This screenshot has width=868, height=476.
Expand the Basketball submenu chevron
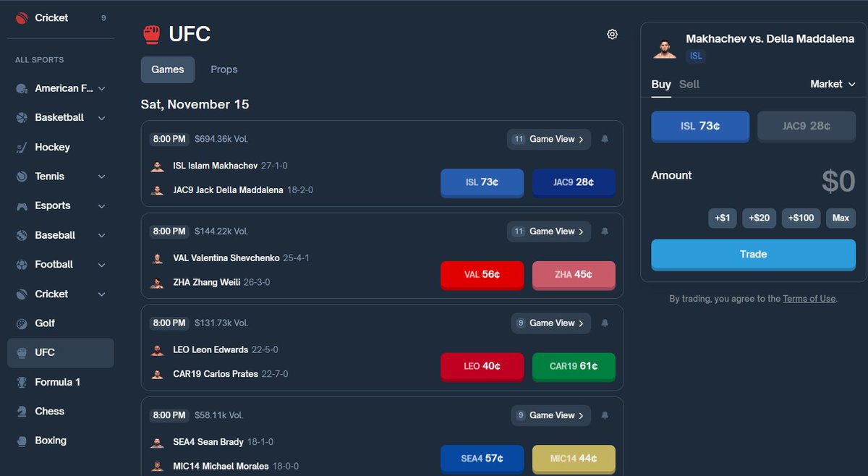click(x=101, y=118)
